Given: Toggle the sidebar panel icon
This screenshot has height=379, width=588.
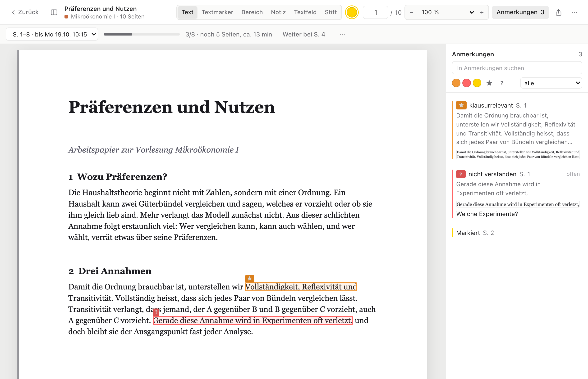Looking at the screenshot, I should coord(54,12).
